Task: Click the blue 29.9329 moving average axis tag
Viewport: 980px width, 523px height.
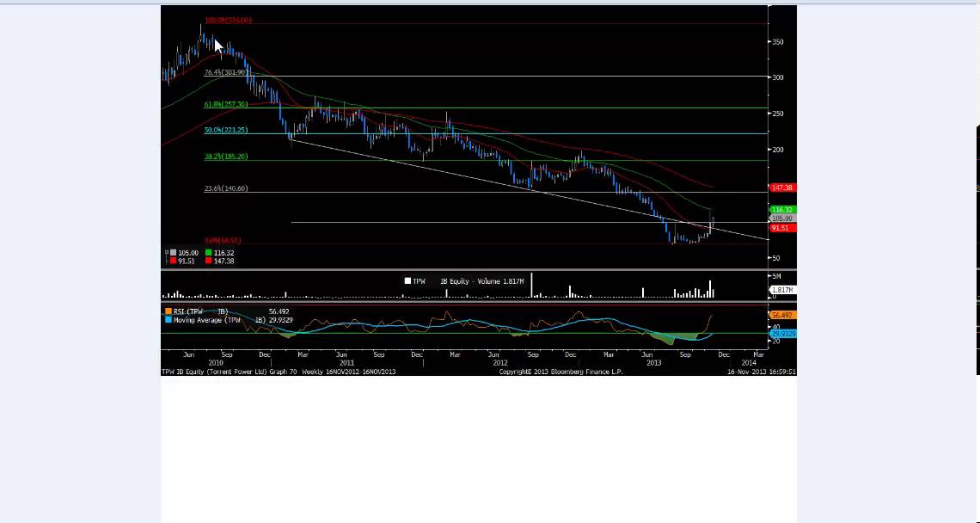Action: 783,334
